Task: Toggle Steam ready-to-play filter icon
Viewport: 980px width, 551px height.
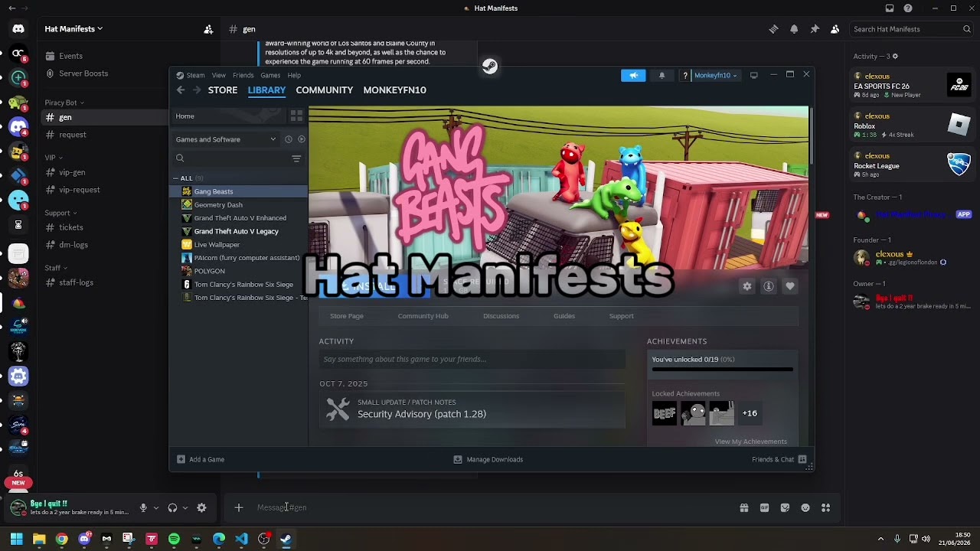Action: (x=301, y=139)
